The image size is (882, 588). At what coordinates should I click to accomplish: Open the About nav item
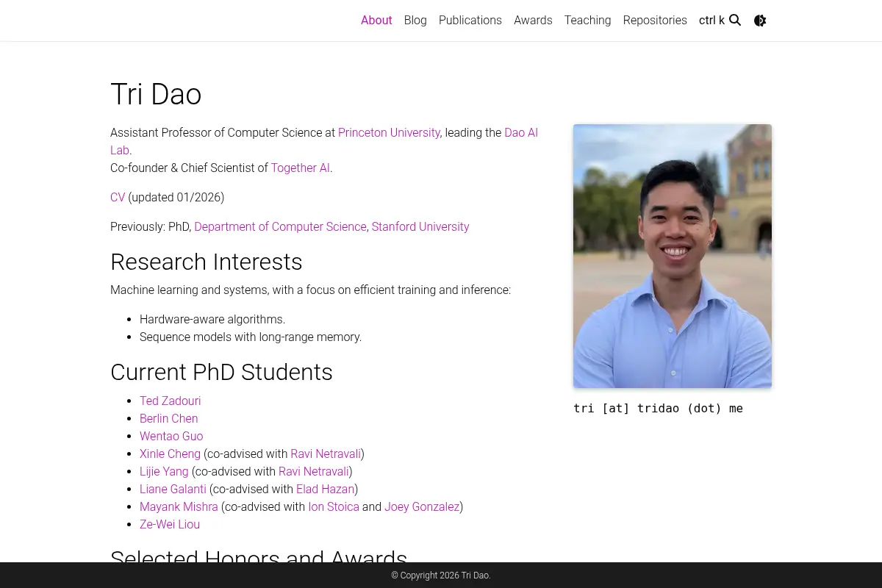coord(376,21)
